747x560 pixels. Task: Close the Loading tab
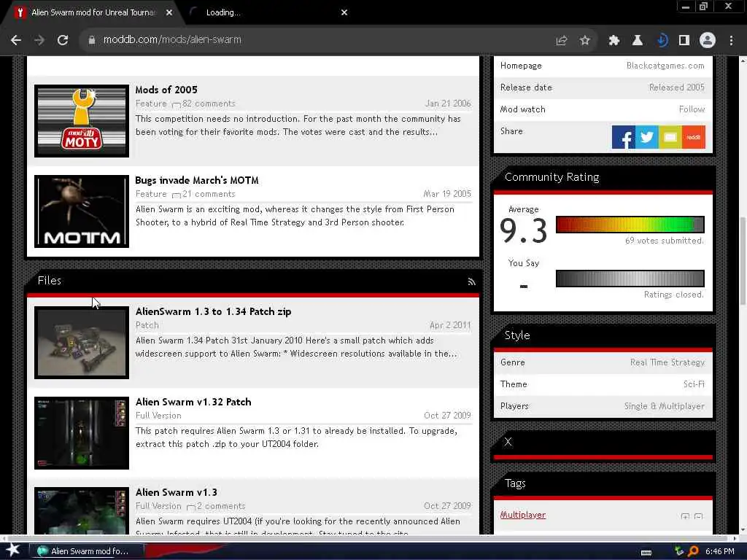click(x=344, y=12)
